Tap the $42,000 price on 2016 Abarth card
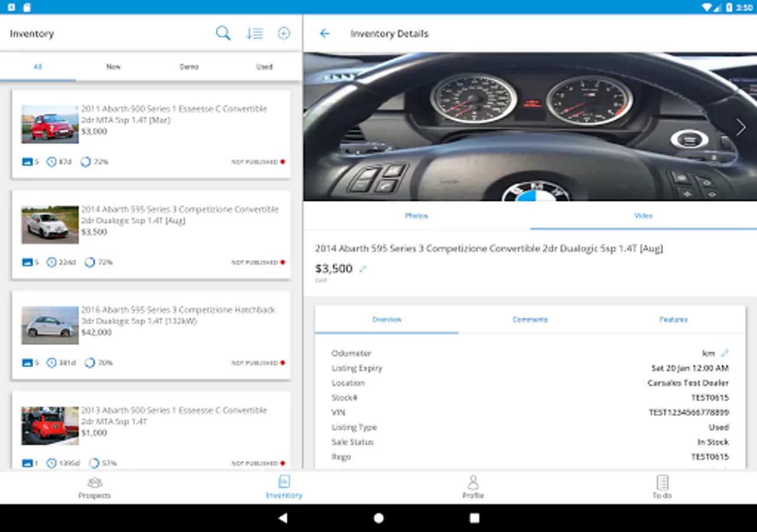The height and width of the screenshot is (532, 757). click(x=96, y=332)
